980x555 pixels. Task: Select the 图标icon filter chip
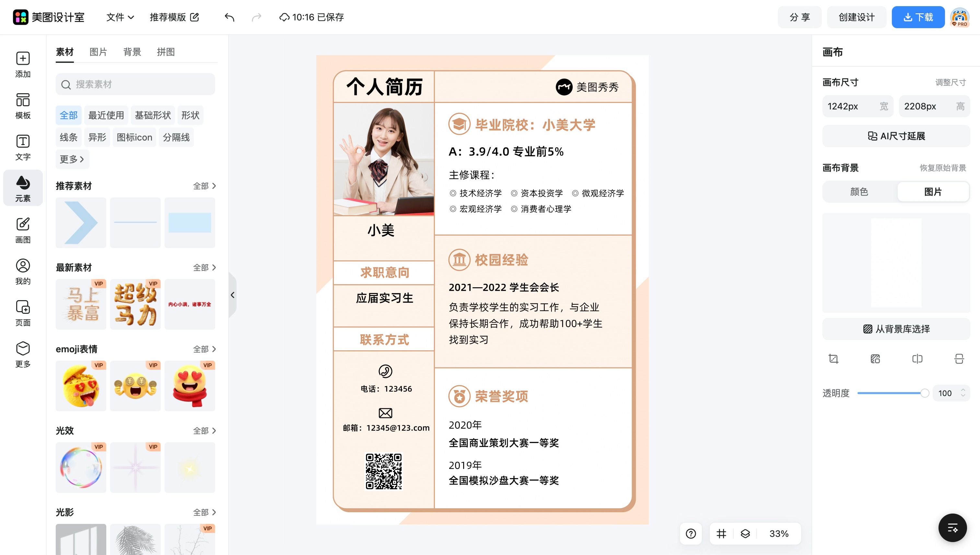point(134,137)
